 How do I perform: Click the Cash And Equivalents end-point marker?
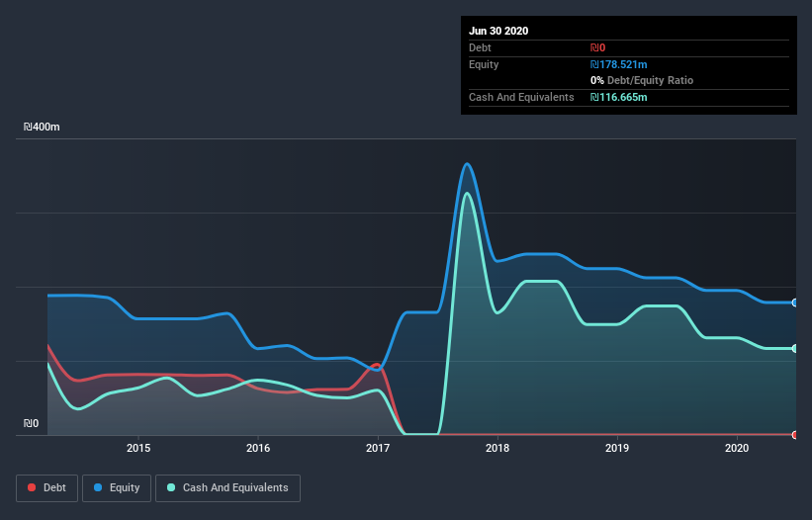pyautogui.click(x=795, y=349)
